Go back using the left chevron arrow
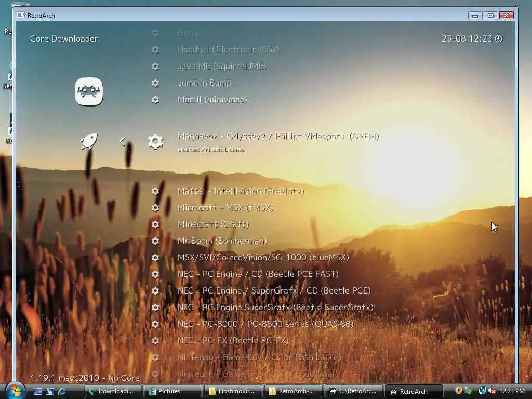 (x=123, y=141)
